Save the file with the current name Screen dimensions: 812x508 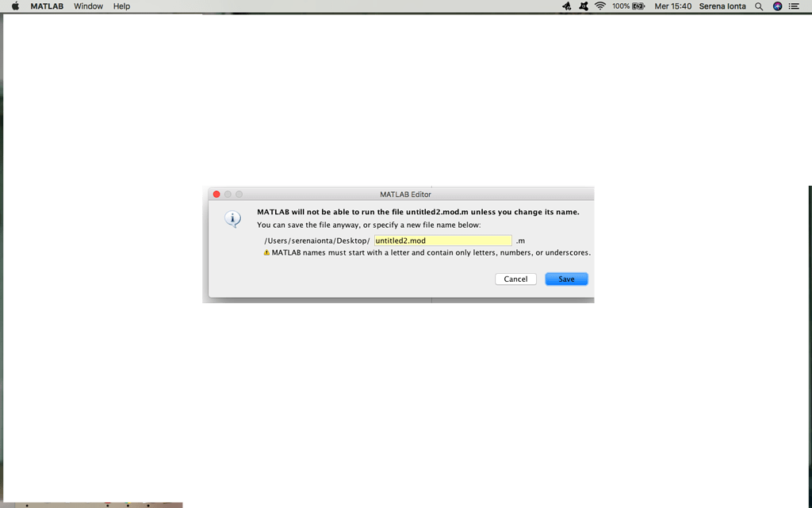tap(566, 279)
